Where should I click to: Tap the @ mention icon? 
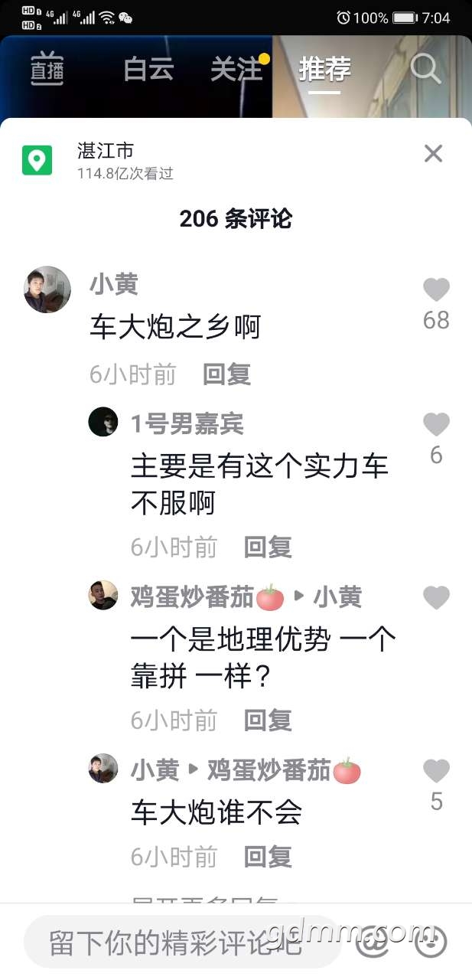pos(372,941)
